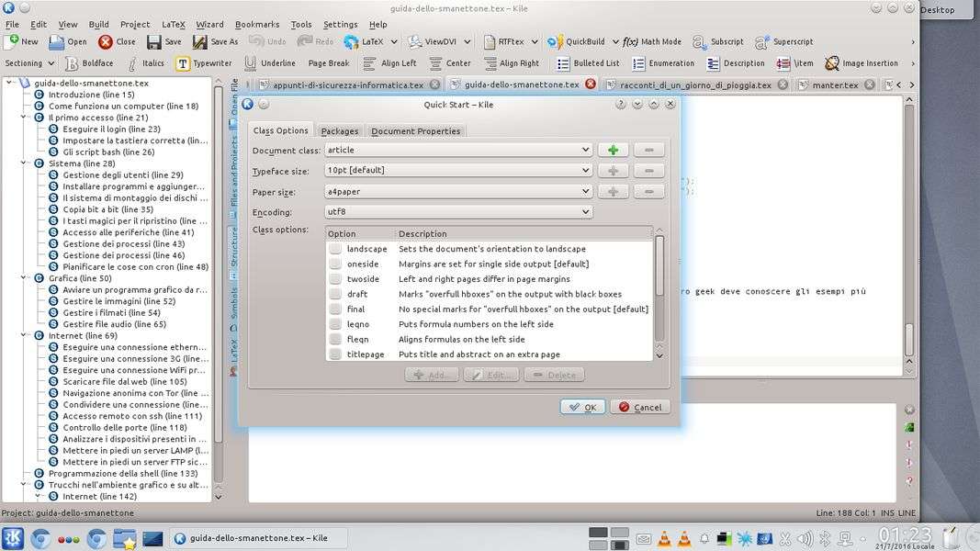980x551 pixels.
Task: Confirm the dialog with OK
Action: click(x=582, y=407)
